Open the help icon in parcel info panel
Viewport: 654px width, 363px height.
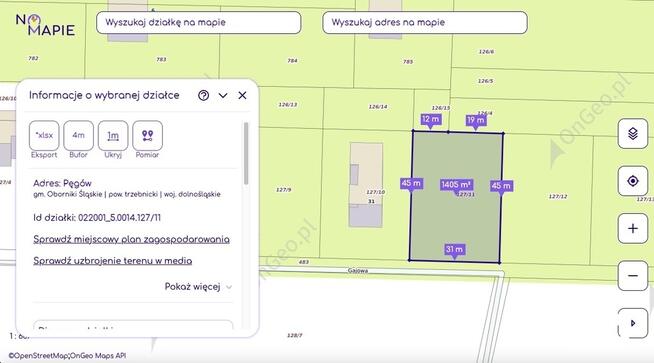click(x=204, y=96)
